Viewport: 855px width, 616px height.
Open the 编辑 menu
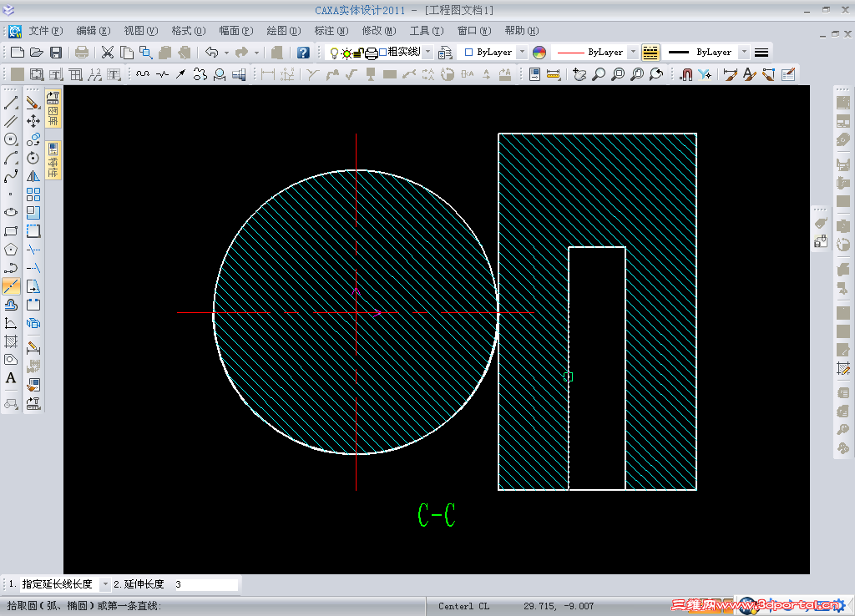(94, 31)
